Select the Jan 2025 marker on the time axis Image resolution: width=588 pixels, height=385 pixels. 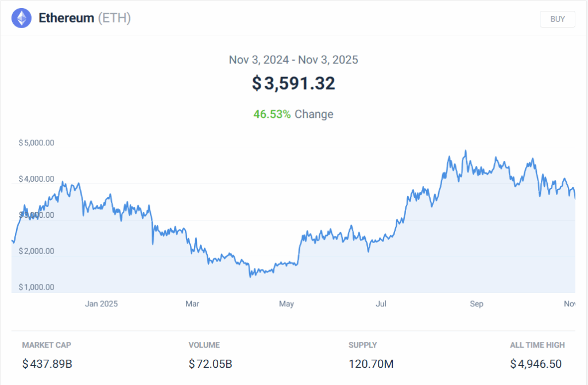point(101,304)
